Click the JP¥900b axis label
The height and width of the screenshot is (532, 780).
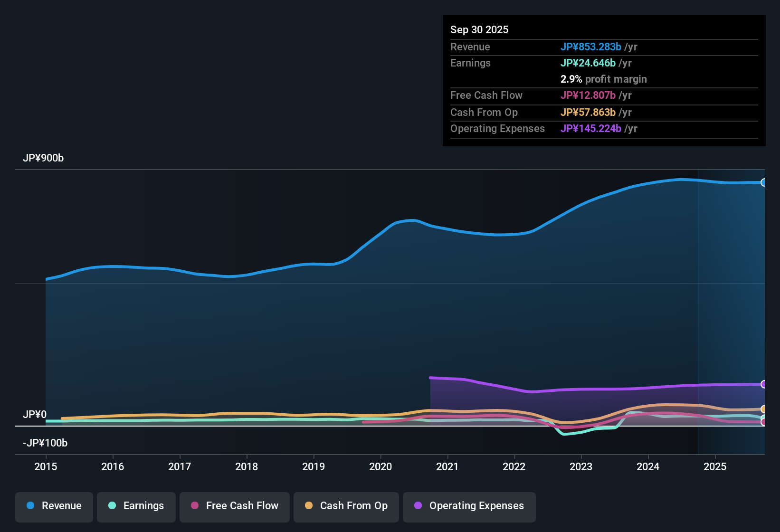43,158
